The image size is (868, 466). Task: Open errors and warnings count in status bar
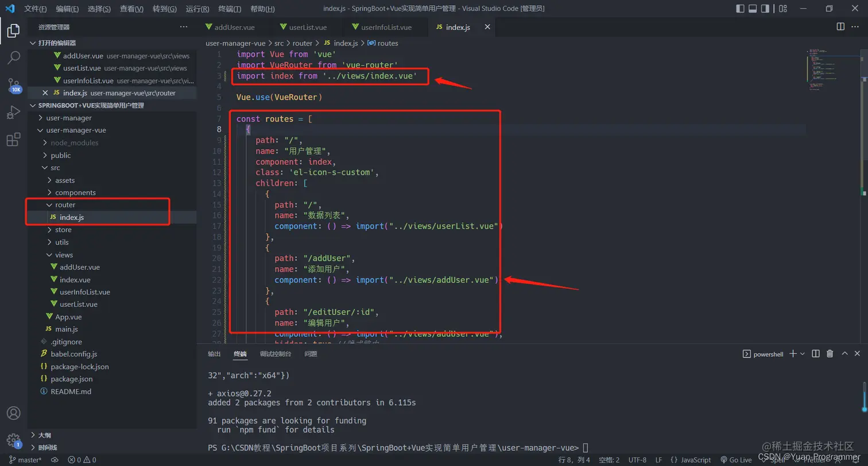(x=82, y=460)
